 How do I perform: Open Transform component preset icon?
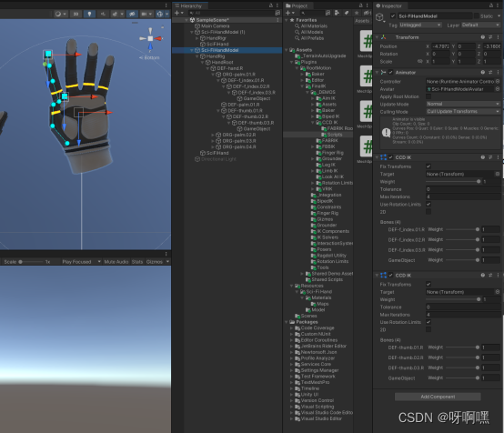490,37
